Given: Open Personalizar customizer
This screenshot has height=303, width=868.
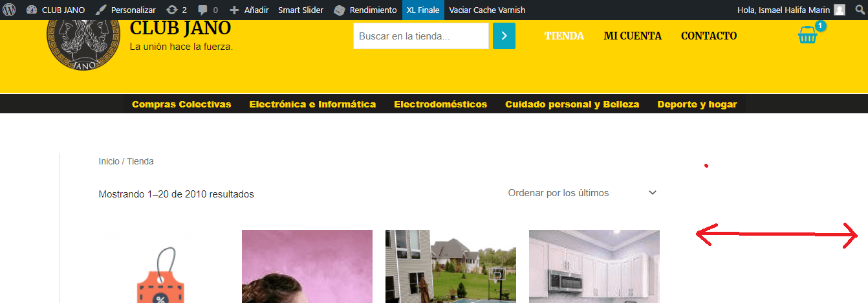Looking at the screenshot, I should pyautogui.click(x=125, y=10).
